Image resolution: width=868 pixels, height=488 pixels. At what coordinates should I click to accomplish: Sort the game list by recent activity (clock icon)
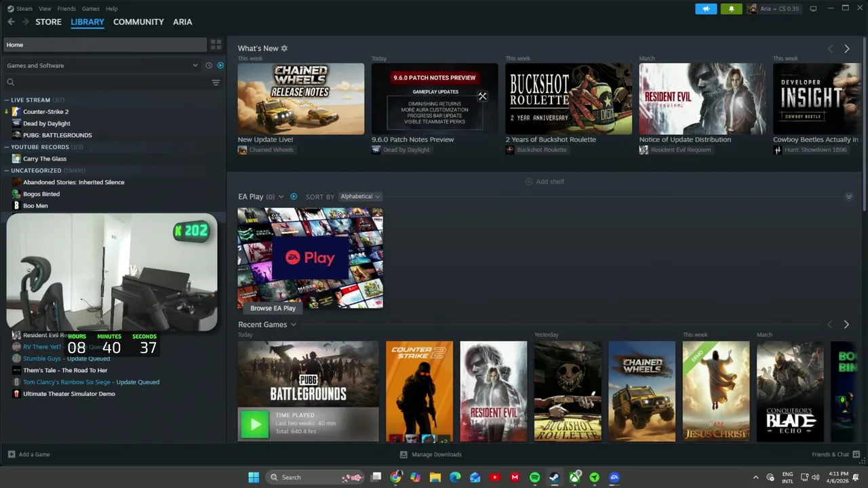[x=209, y=66]
